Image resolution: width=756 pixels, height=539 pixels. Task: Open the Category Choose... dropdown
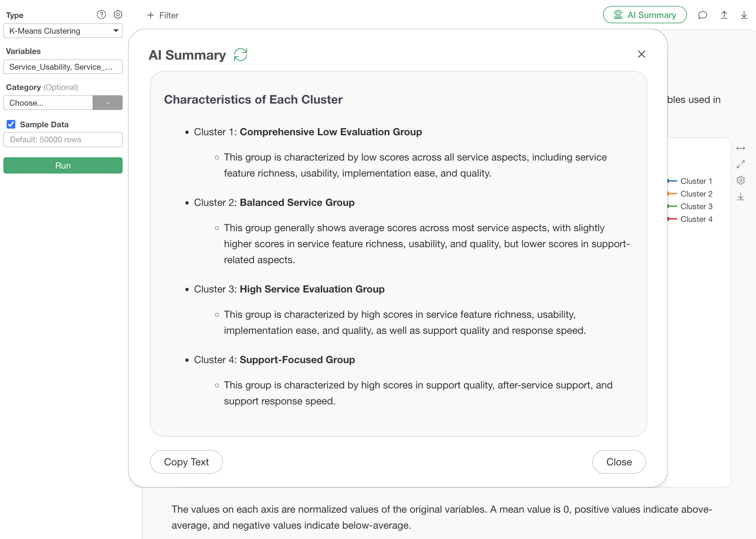[x=48, y=103]
